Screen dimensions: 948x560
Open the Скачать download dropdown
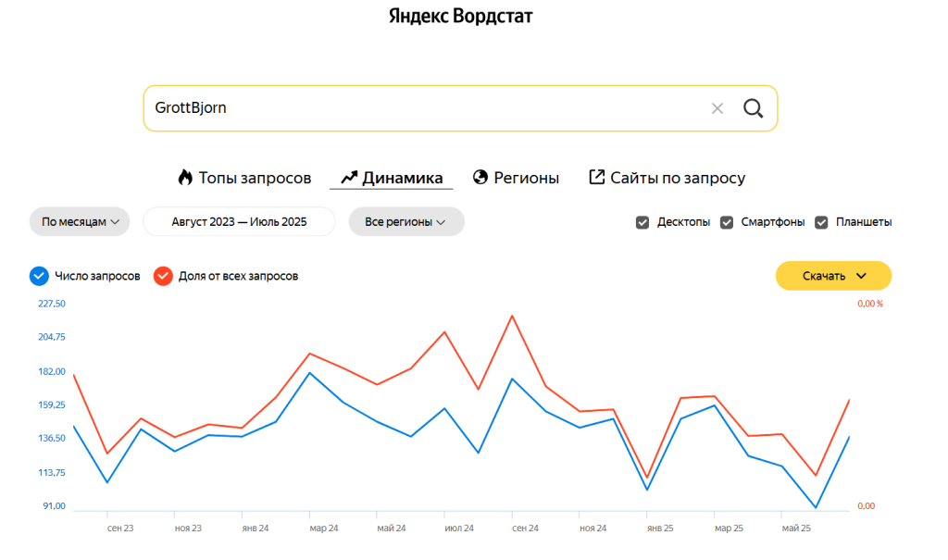coord(833,276)
